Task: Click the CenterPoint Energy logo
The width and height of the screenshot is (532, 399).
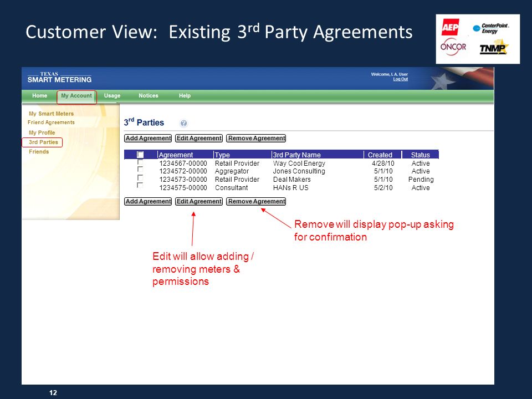Action: pyautogui.click(x=491, y=28)
